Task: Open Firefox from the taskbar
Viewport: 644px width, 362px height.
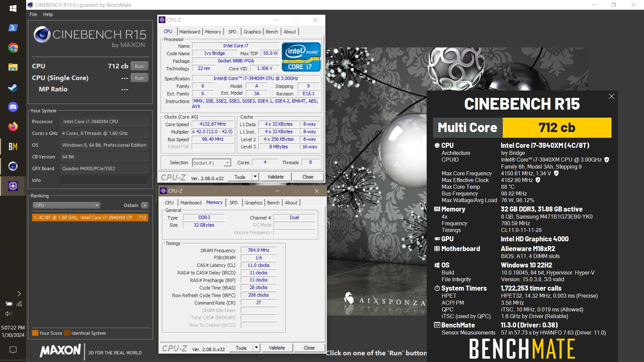Action: pos(13,127)
